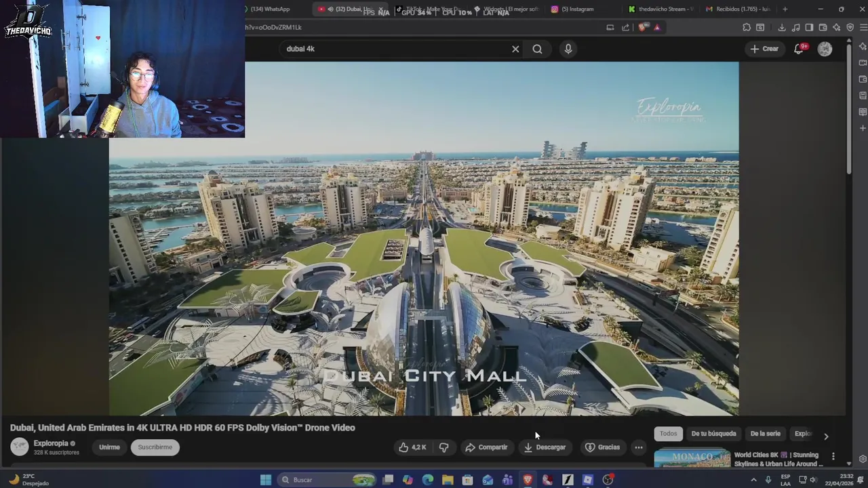Open the Exploropia channel avatar

coord(20,447)
